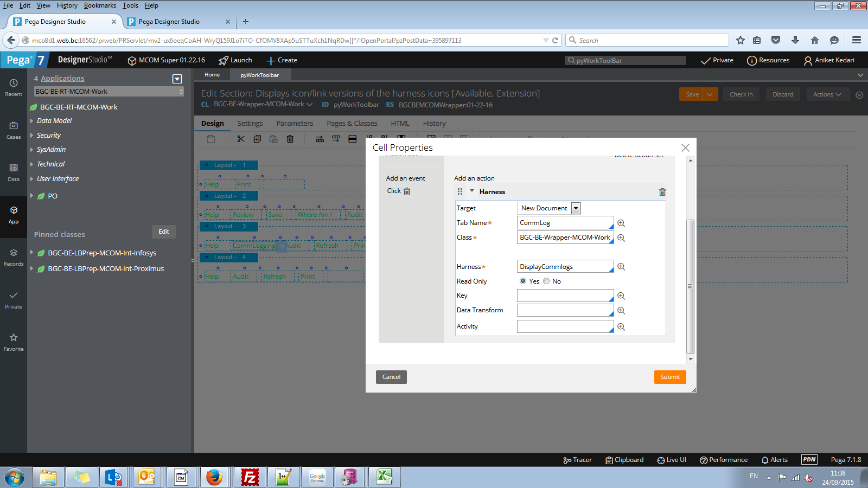Expand the Security tree node
This screenshot has width=868, height=488.
tap(31, 136)
